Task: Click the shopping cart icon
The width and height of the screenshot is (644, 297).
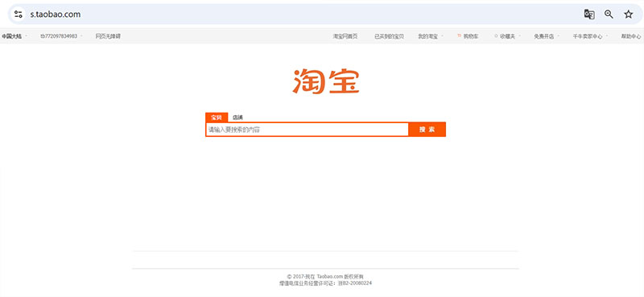Action: 459,36
